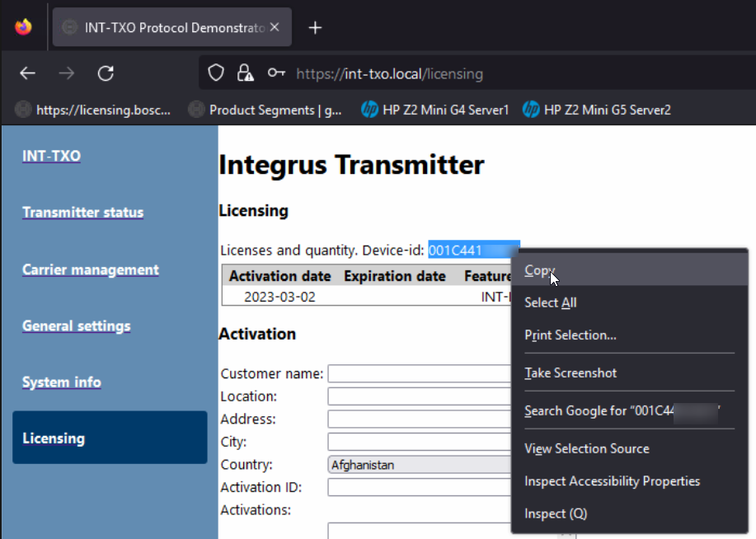Navigate to Carrier management
Viewport: 756px width, 539px height.
pos(91,269)
